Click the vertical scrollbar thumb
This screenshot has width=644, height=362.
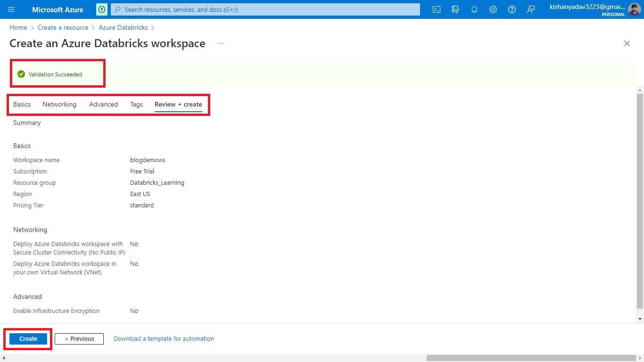click(x=640, y=201)
